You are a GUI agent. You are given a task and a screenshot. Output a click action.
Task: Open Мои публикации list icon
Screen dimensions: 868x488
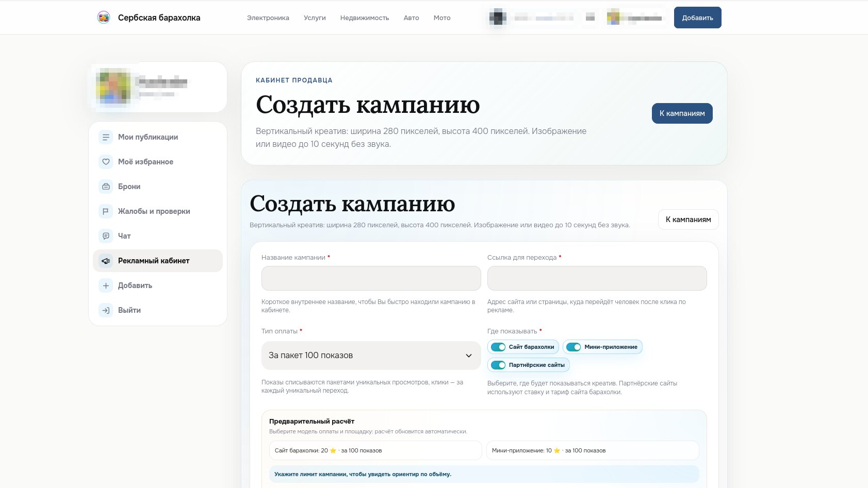(x=106, y=137)
